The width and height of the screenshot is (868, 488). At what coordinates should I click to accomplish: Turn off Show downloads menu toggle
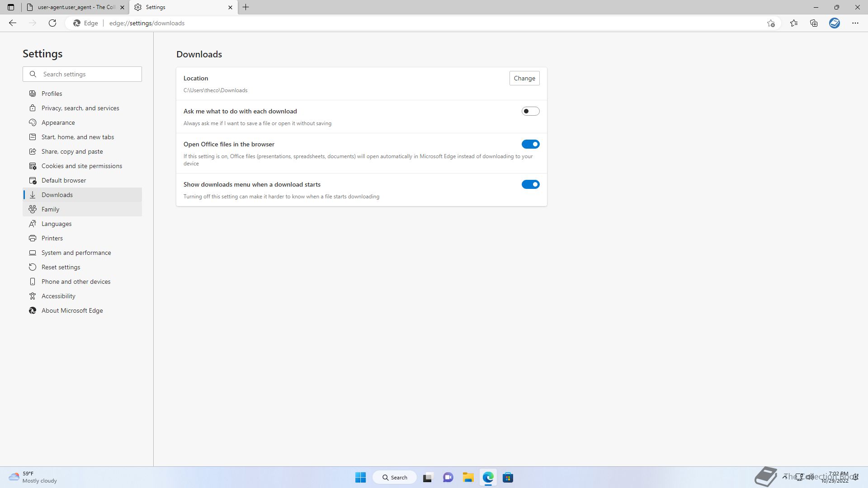click(530, 184)
